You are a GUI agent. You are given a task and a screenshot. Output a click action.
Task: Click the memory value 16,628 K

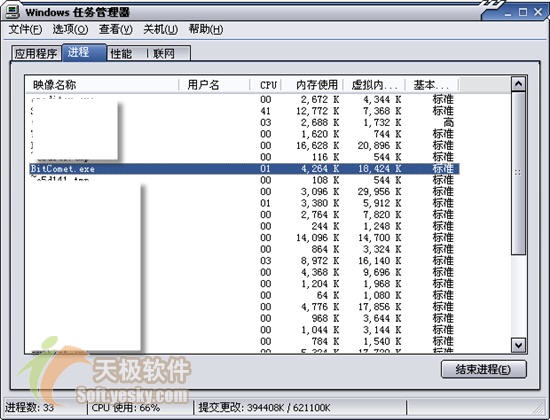click(x=317, y=146)
